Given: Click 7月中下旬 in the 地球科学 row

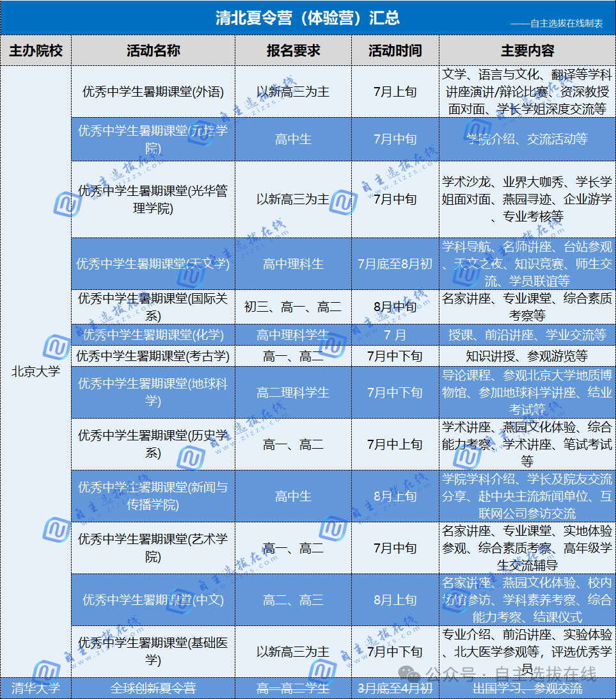Looking at the screenshot, I should point(395,392).
